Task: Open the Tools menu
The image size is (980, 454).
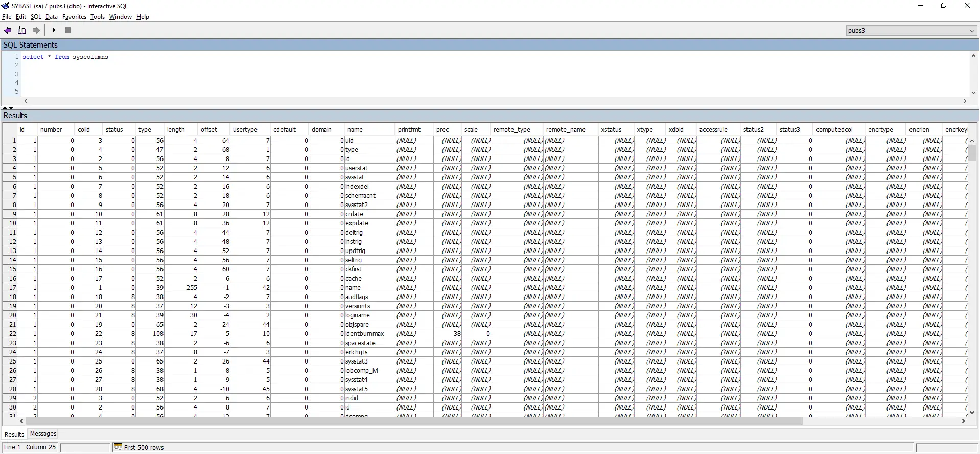Action: tap(98, 17)
